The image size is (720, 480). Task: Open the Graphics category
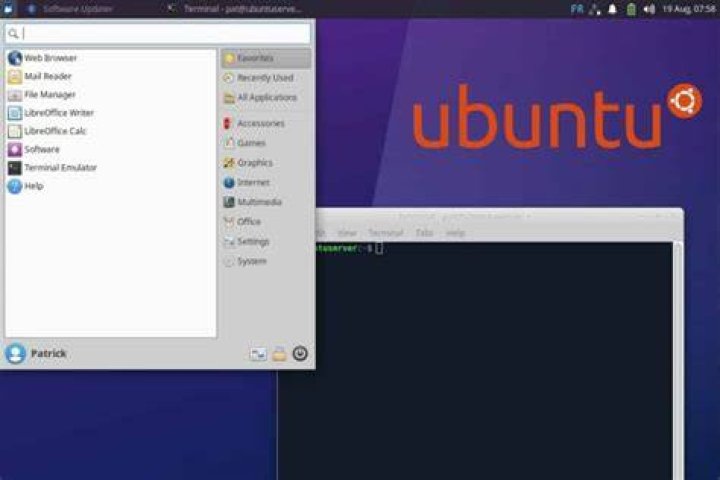(x=266, y=163)
